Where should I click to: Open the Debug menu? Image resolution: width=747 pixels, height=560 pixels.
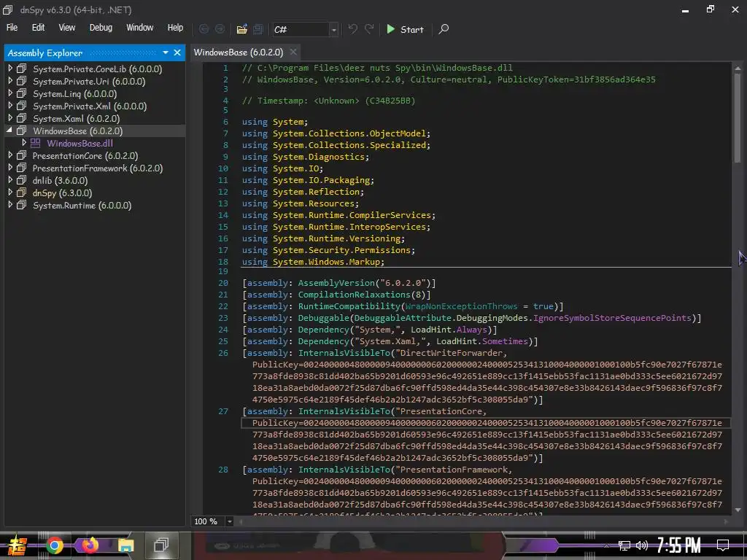[x=101, y=28]
